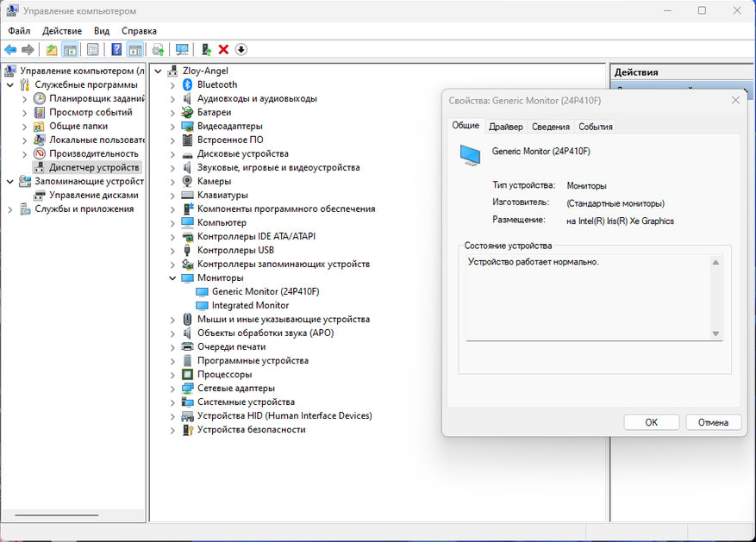The image size is (756, 542).
Task: Expand Службы и приложения in left tree
Action: click(x=10, y=209)
